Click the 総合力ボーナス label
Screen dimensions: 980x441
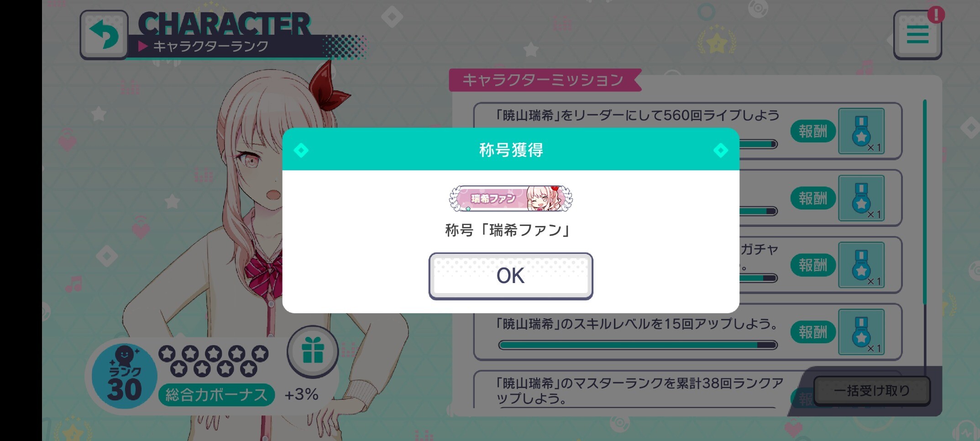point(216,395)
